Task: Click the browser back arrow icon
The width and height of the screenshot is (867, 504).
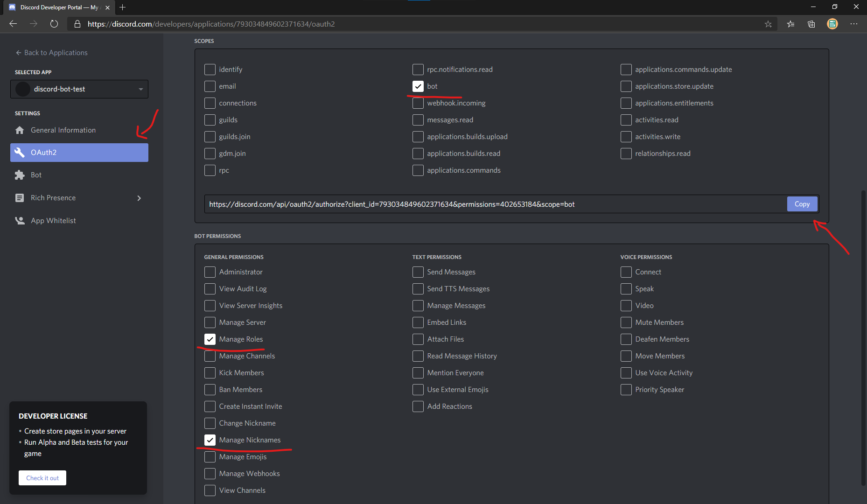Action: coord(13,24)
